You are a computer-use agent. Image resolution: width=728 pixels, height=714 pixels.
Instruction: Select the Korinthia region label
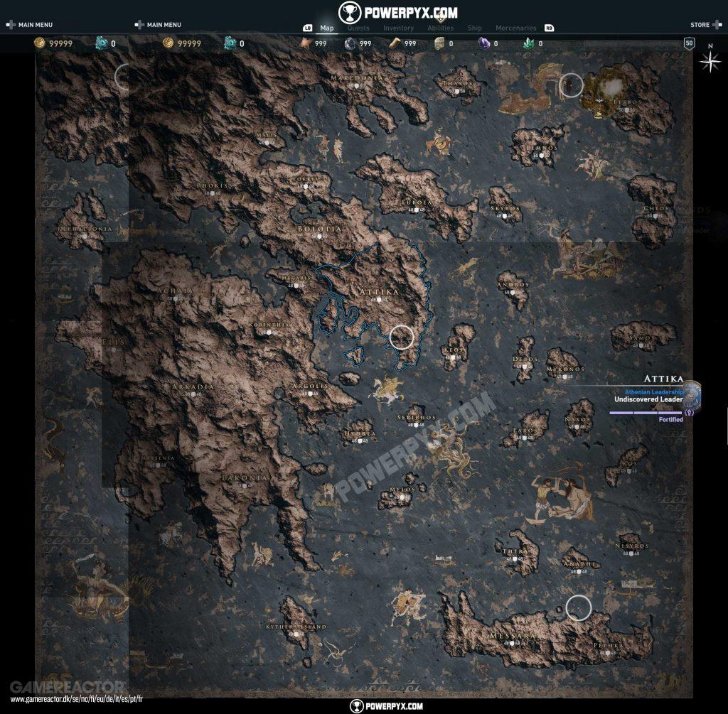tap(269, 325)
